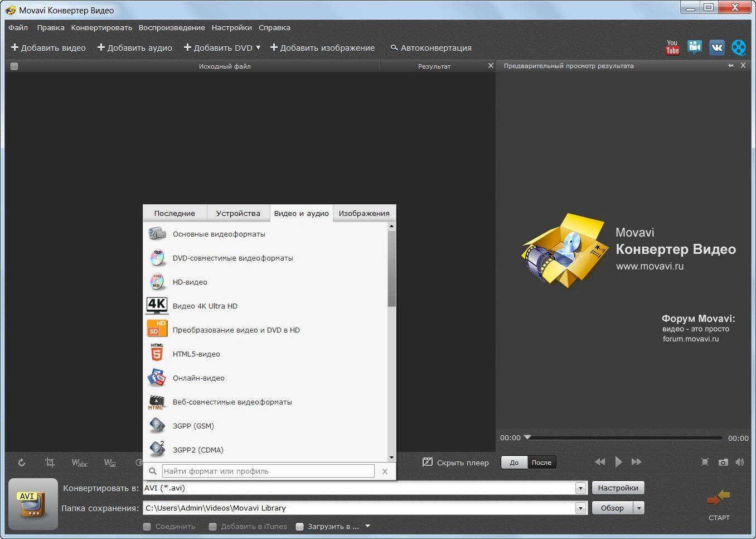Enable Добавить в iTunes checkbox

[212, 526]
